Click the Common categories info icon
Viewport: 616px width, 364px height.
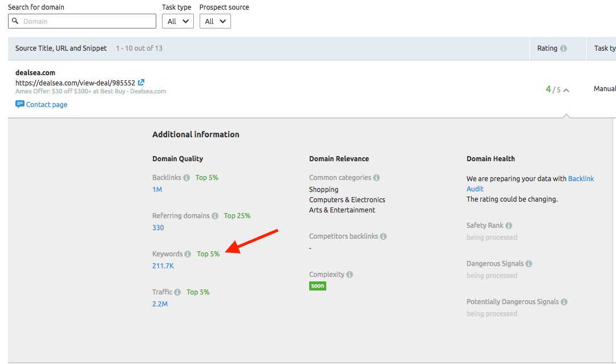(376, 178)
